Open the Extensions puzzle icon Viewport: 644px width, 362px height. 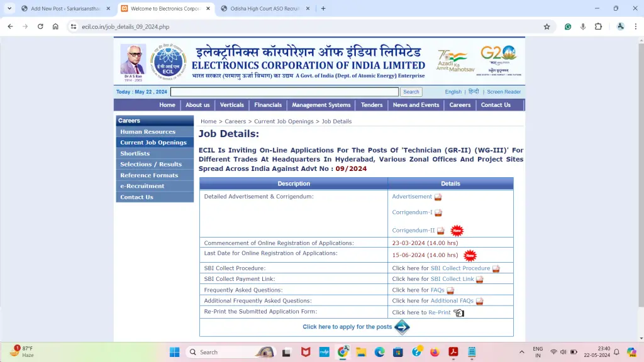[x=599, y=26]
